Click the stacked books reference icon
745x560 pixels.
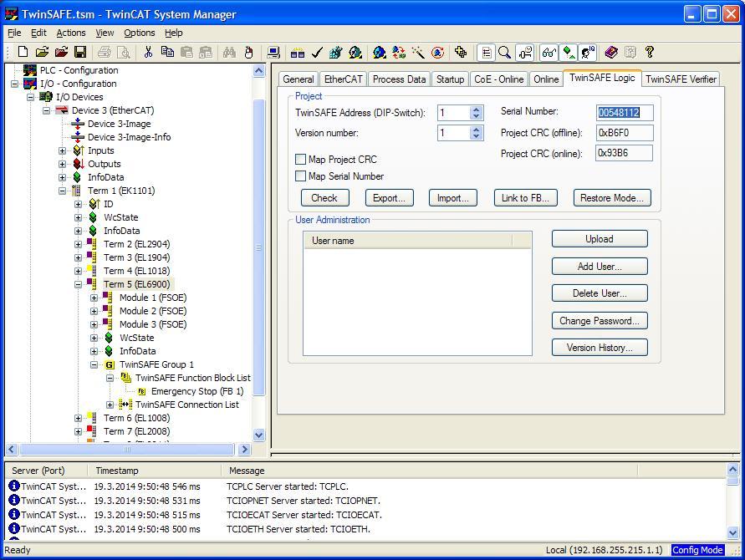coord(611,53)
